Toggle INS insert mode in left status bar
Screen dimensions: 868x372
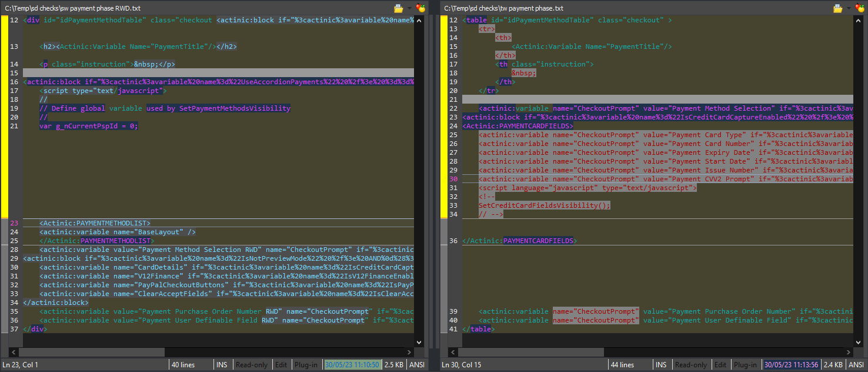pyautogui.click(x=222, y=365)
